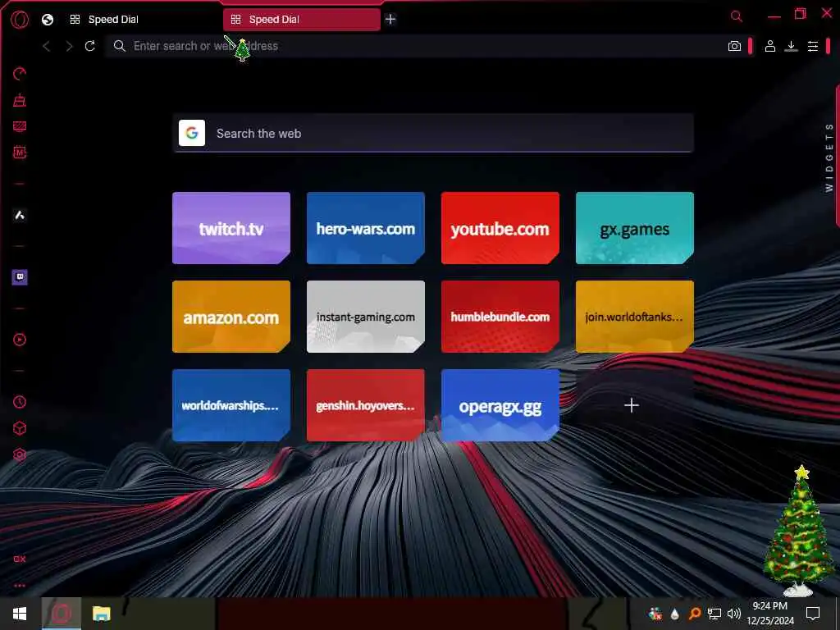Open Twitch panel in the sidebar

[x=20, y=277]
